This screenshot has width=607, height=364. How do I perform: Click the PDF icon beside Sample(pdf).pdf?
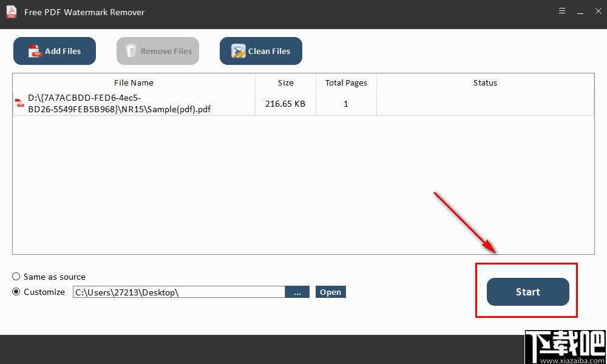tap(19, 103)
